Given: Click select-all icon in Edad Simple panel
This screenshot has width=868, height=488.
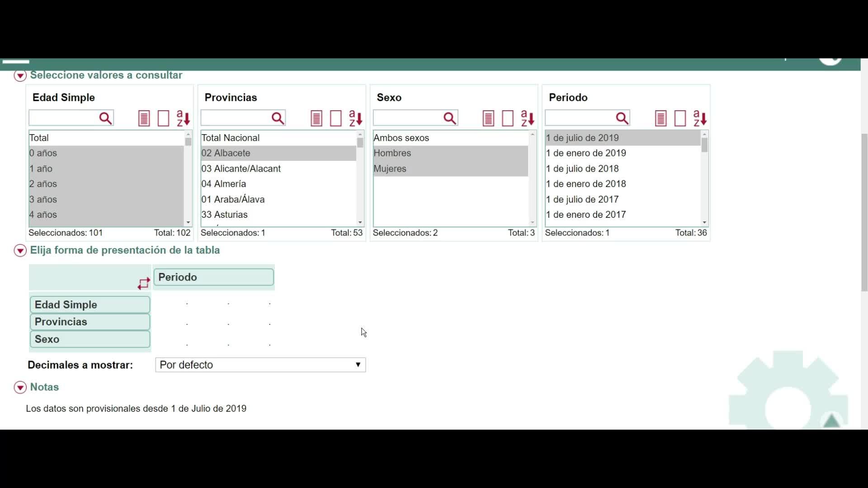Looking at the screenshot, I should [x=144, y=118].
